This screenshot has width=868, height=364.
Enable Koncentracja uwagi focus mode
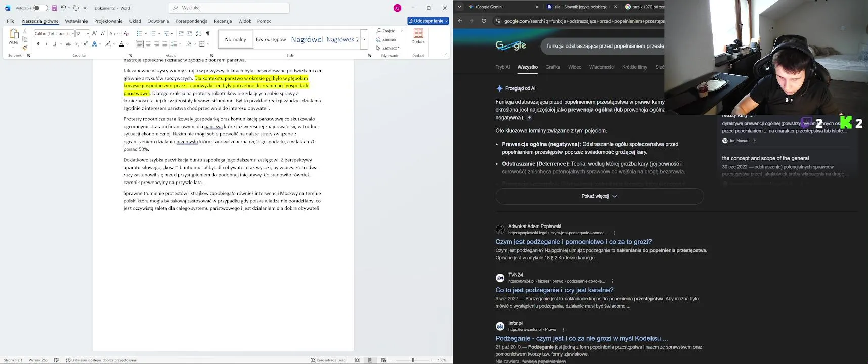tap(329, 360)
